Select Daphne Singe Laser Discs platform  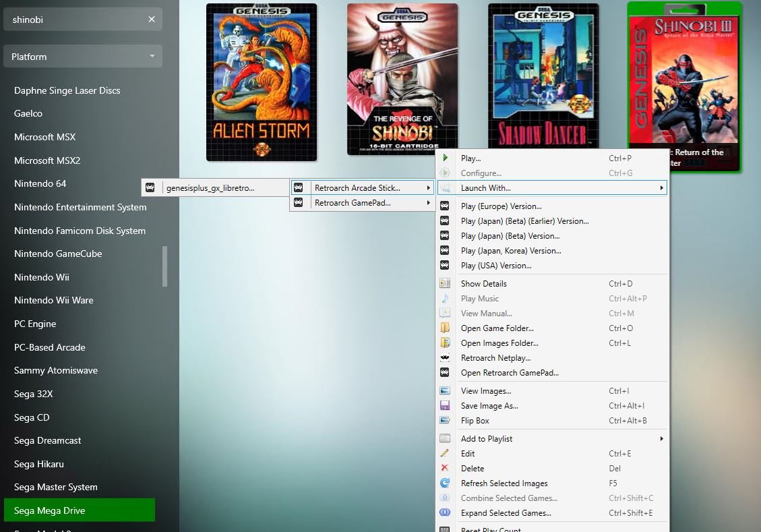(x=67, y=90)
